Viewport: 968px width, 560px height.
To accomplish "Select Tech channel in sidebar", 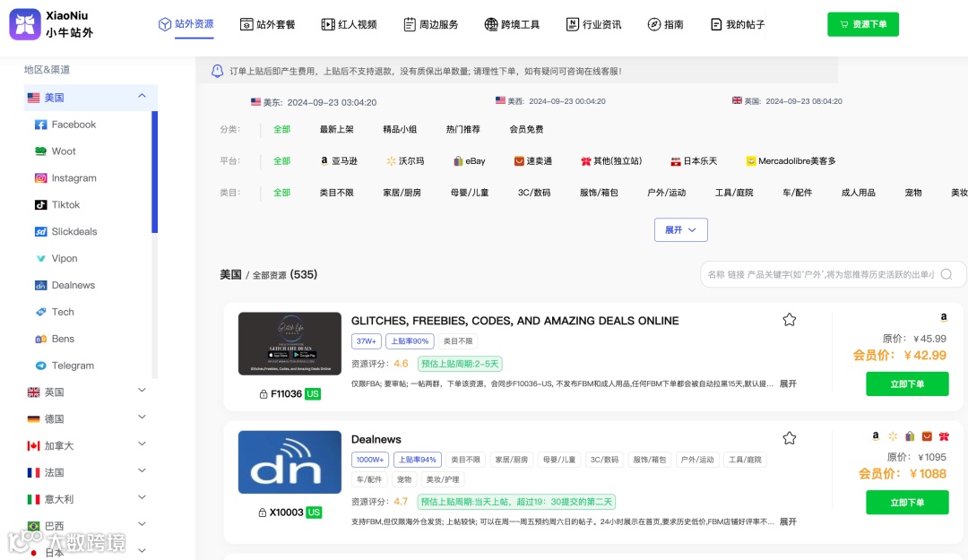I will click(x=55, y=312).
